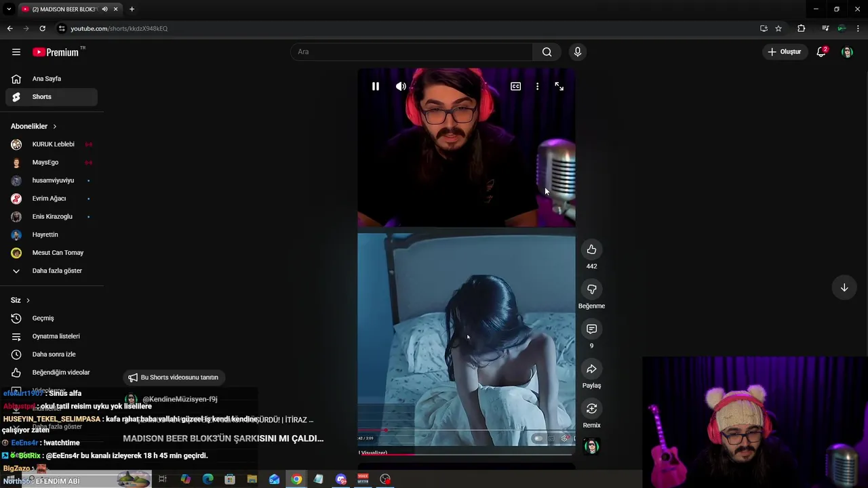Open account avatar menu in YouTube header
868x488 pixels.
[847, 52]
